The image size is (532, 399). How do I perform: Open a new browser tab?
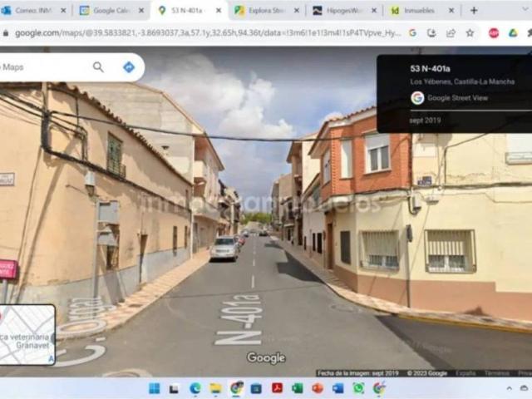(x=474, y=11)
